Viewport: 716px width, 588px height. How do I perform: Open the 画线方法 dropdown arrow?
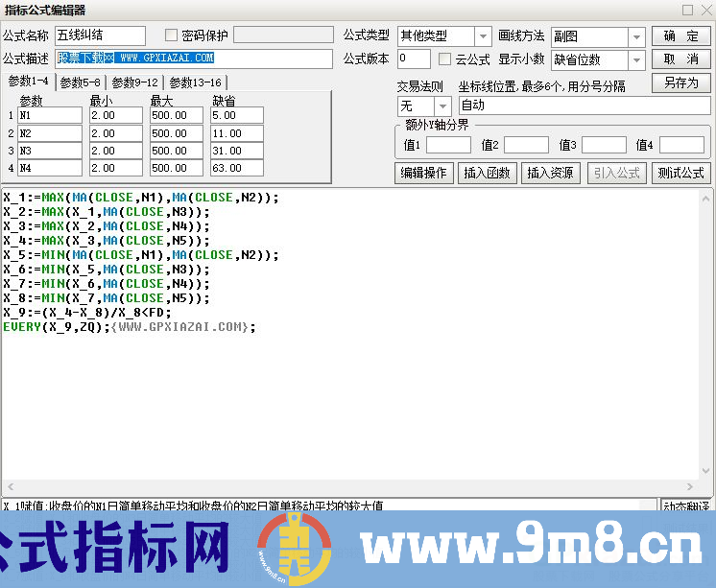tap(636, 37)
